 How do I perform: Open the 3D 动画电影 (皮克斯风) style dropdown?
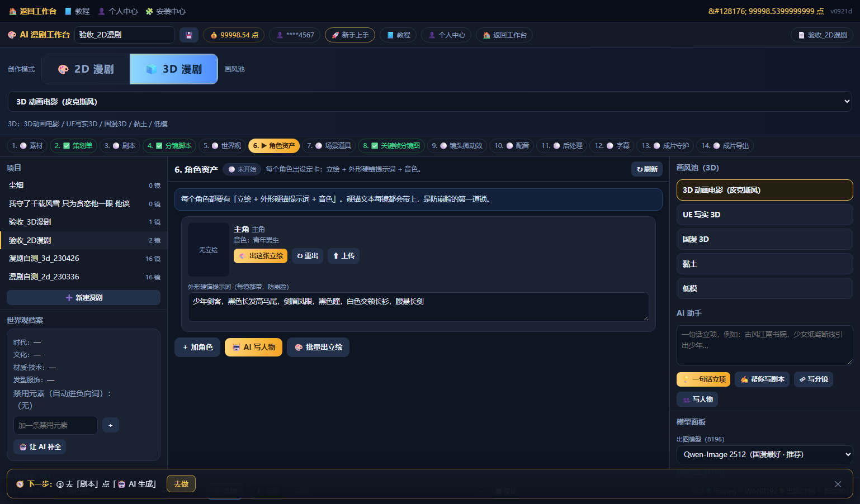click(x=429, y=102)
